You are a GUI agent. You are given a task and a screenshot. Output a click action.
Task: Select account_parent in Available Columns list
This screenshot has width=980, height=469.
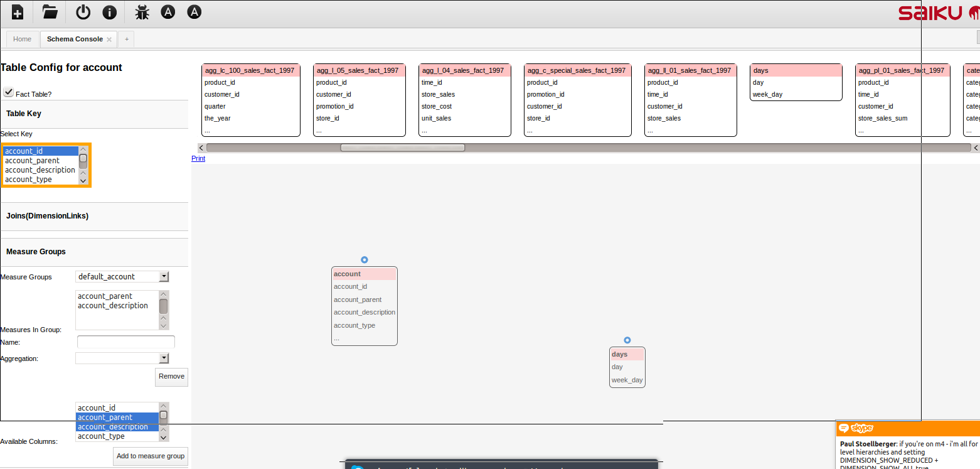[x=117, y=418]
